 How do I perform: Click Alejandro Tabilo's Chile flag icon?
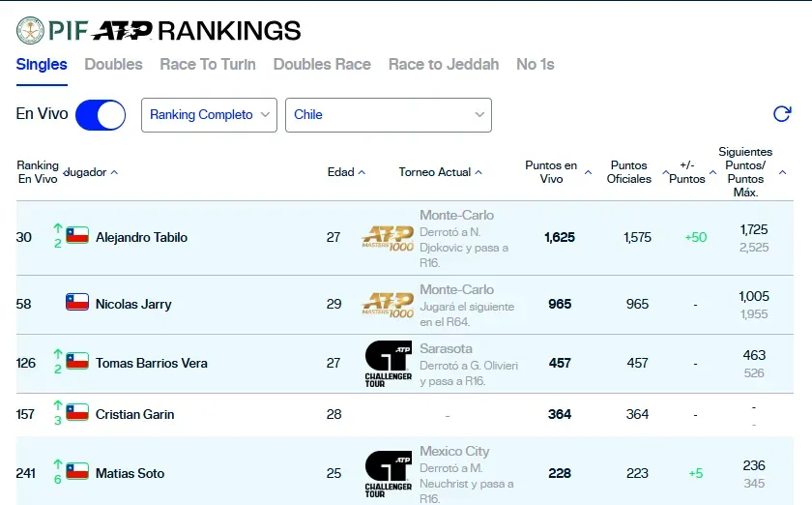77,236
